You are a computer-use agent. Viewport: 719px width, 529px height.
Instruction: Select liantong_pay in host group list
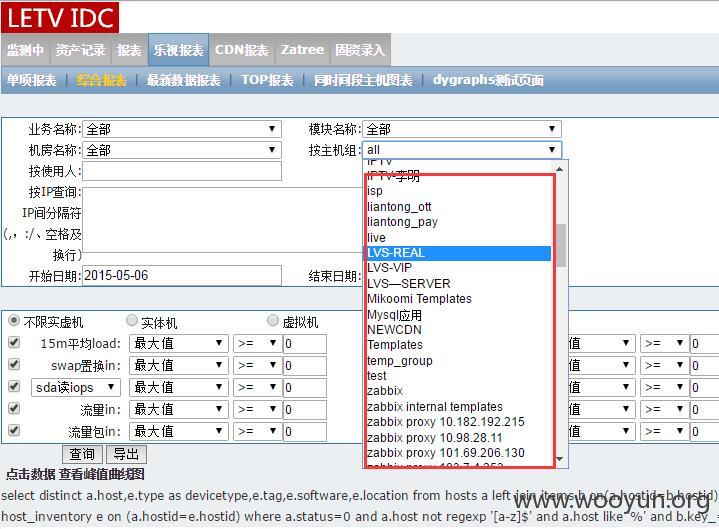click(x=459, y=222)
